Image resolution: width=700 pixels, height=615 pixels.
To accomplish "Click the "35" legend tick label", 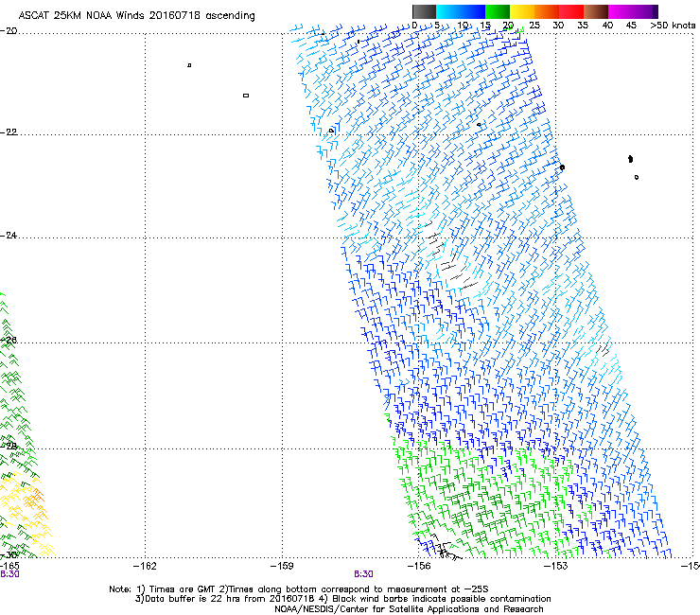I will (583, 26).
